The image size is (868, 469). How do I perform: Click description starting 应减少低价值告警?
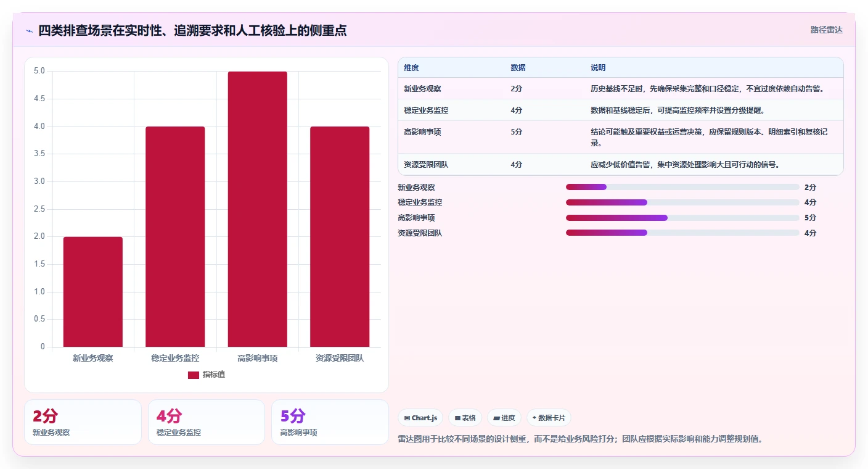pyautogui.click(x=687, y=165)
